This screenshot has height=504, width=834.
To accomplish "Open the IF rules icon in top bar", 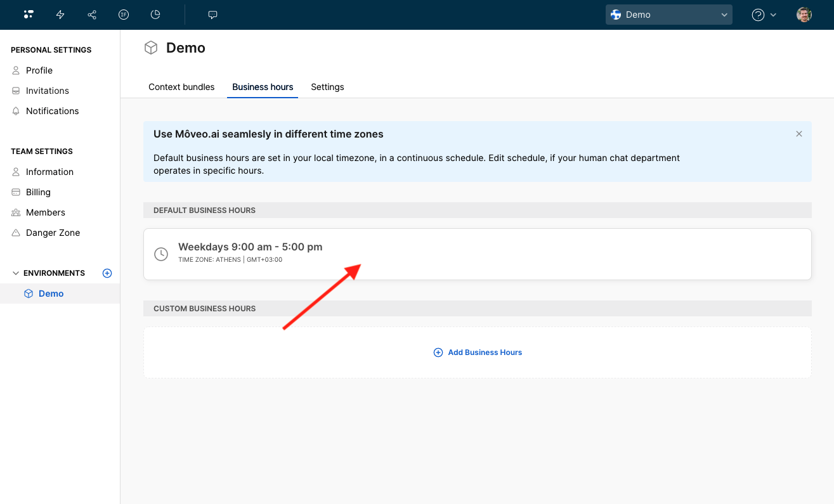I will (x=124, y=15).
